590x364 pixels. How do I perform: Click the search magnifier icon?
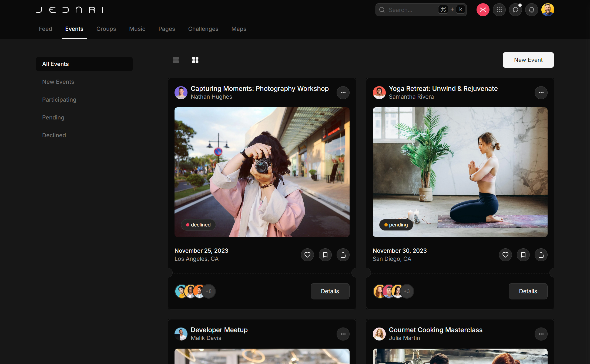click(382, 10)
